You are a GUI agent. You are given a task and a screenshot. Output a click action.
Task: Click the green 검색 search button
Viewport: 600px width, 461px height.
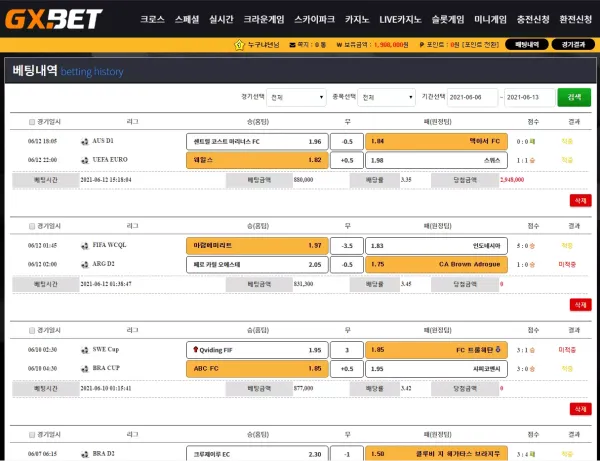tap(574, 97)
